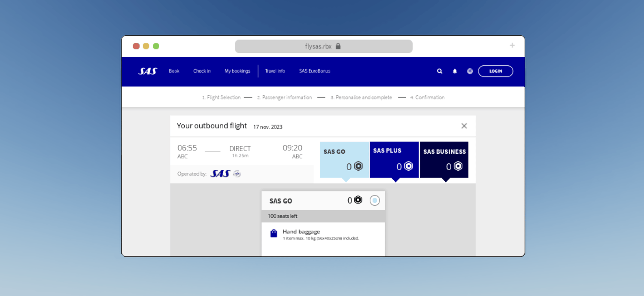
Task: Click the Operated by label
Action: coord(192,174)
